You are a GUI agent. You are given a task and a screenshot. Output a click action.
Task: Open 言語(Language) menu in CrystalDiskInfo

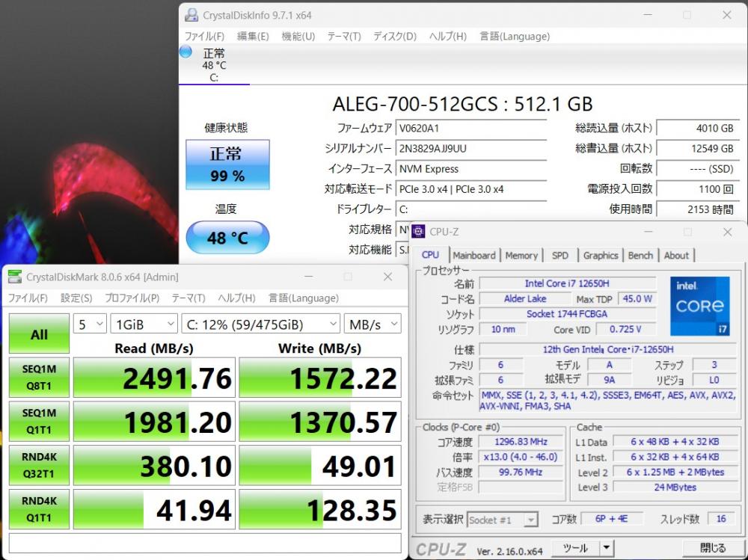click(x=515, y=36)
